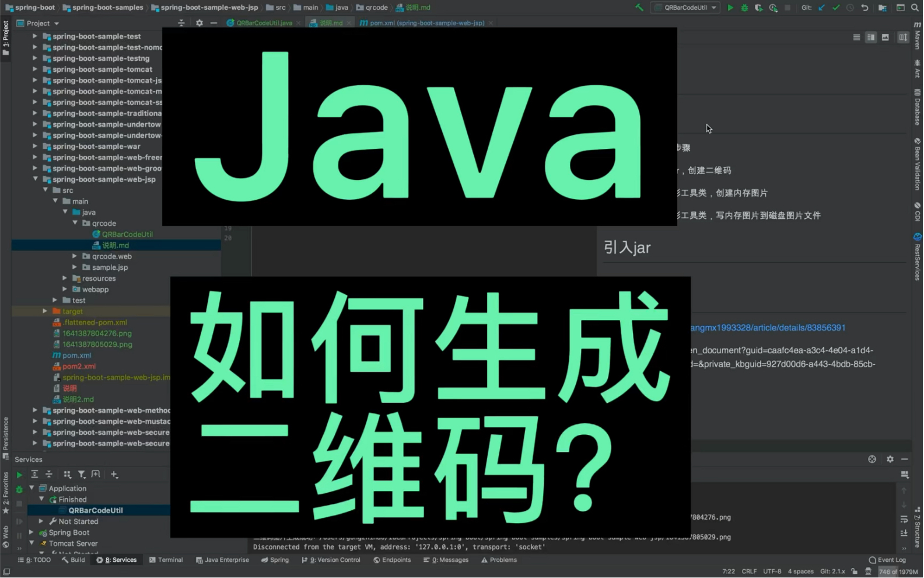Open filter options in Services toolbar
This screenshot has height=578, width=924.
82,475
